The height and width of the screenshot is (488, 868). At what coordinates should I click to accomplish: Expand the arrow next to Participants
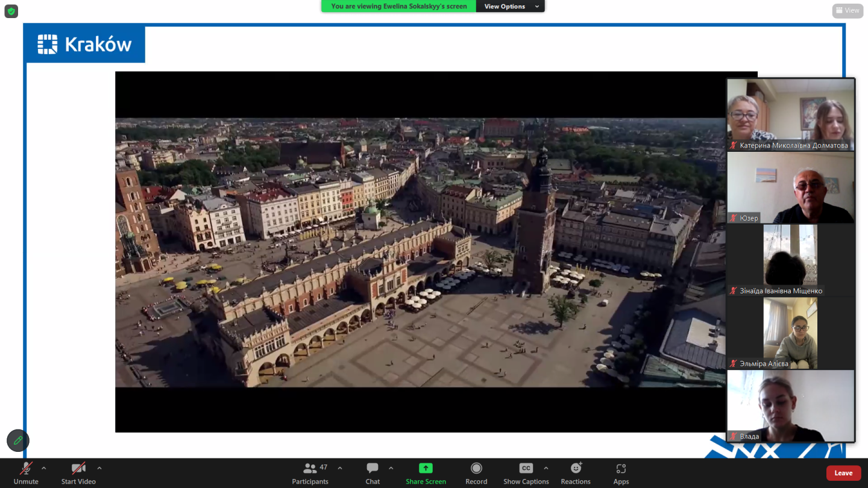[x=340, y=468]
